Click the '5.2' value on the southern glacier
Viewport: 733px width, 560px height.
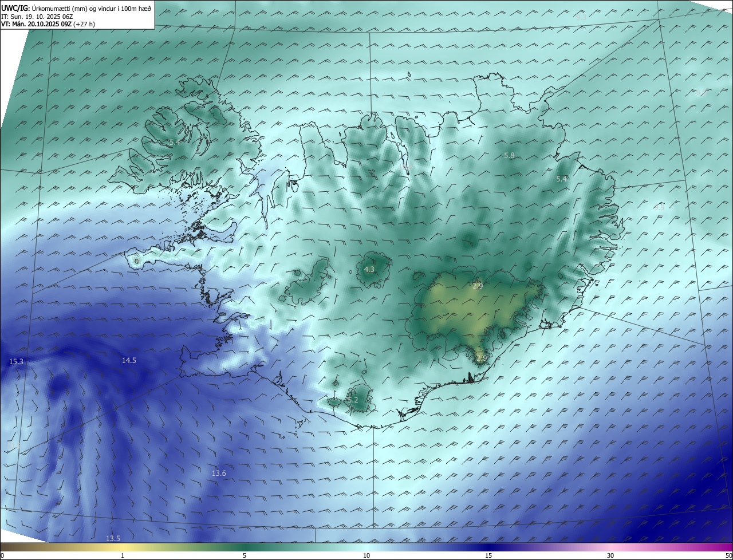(352, 400)
